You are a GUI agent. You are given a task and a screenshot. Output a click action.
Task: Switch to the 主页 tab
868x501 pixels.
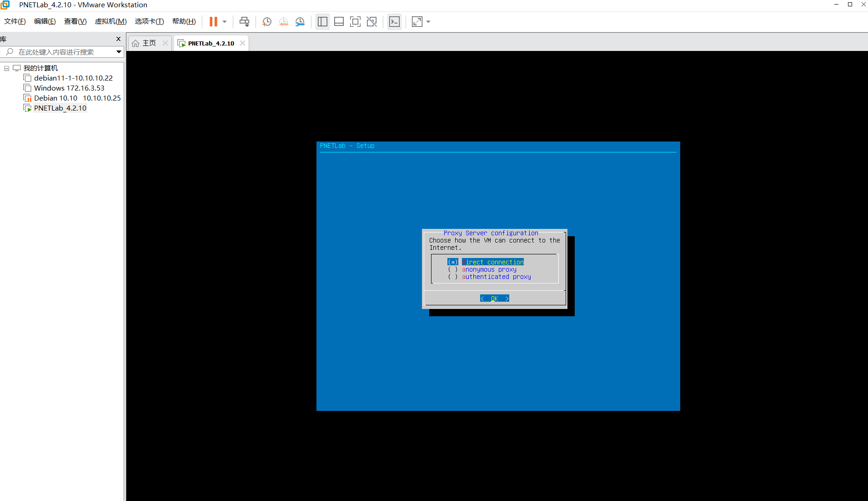point(150,43)
